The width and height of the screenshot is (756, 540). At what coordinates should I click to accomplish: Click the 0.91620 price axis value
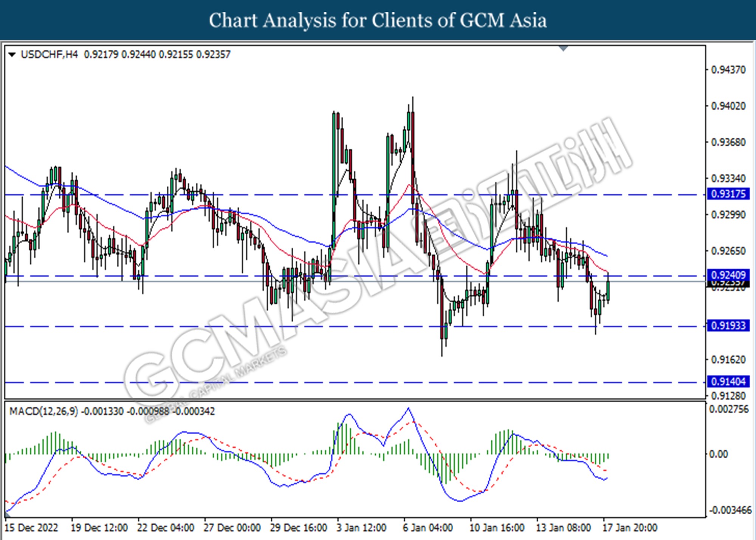(728, 359)
